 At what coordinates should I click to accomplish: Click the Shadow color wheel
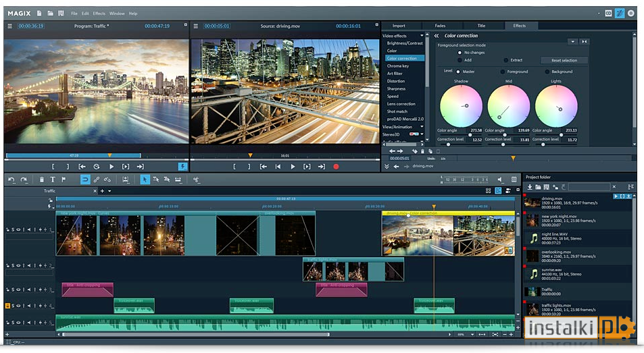coord(461,106)
